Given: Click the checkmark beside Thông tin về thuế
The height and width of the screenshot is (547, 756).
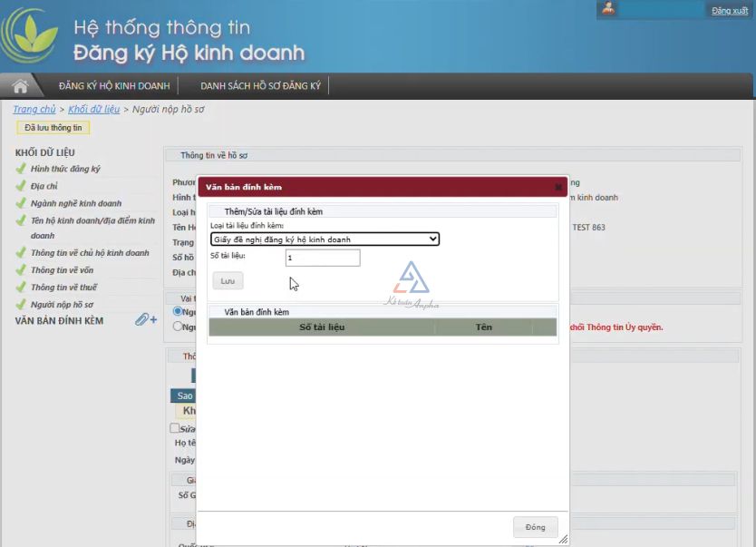Looking at the screenshot, I should pos(20,288).
